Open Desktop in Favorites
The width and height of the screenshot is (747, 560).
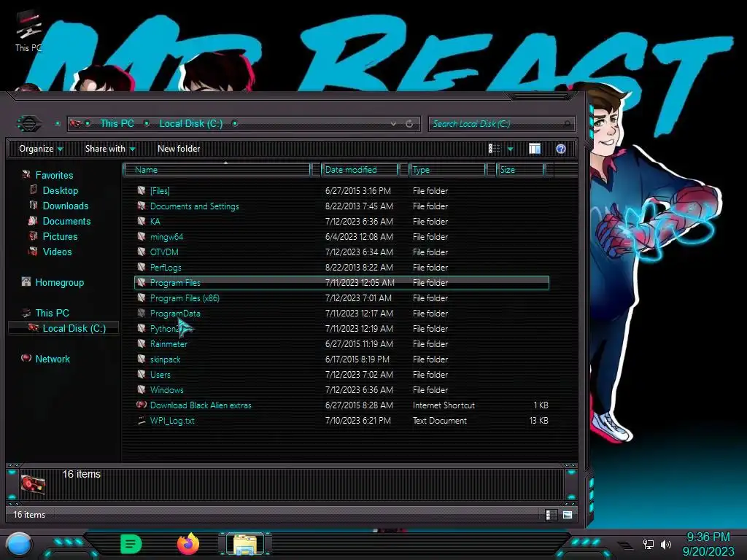tap(61, 190)
